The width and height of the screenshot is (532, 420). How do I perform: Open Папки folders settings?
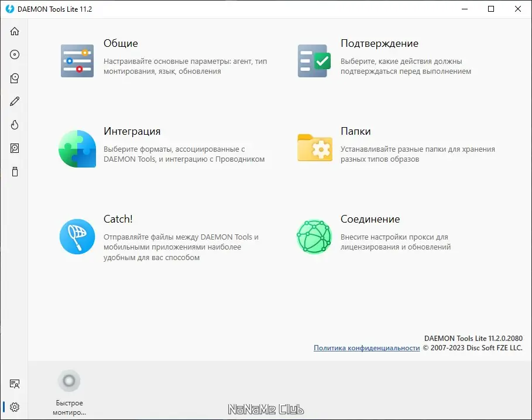click(314, 148)
